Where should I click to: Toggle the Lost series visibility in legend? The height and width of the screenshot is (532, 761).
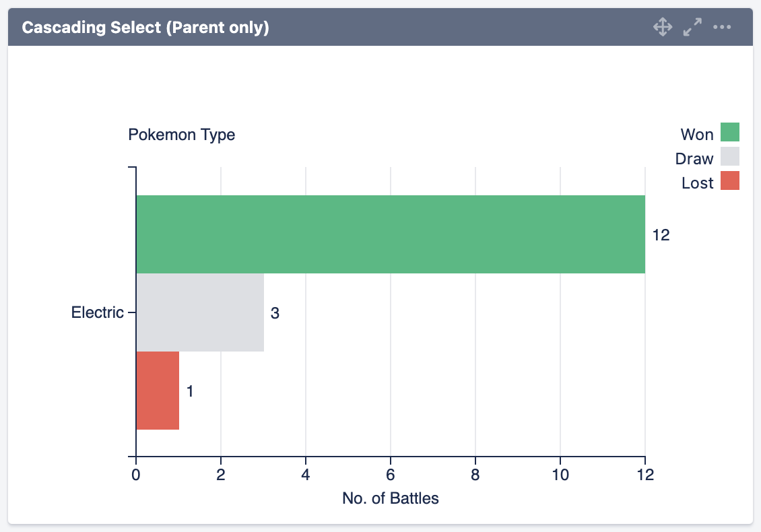click(x=731, y=182)
